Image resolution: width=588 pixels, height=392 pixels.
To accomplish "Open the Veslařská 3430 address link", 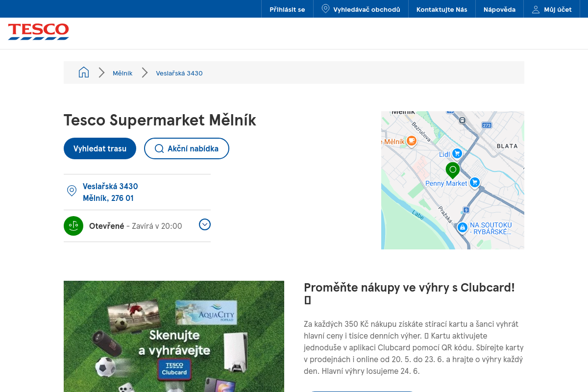I will pyautogui.click(x=110, y=192).
